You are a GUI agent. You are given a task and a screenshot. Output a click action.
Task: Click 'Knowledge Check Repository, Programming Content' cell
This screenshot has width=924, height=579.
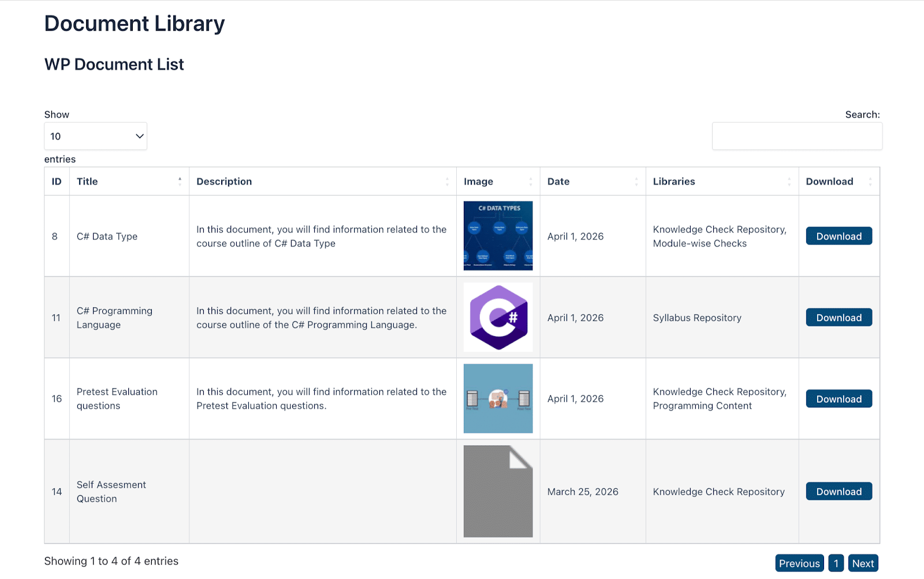click(722, 399)
